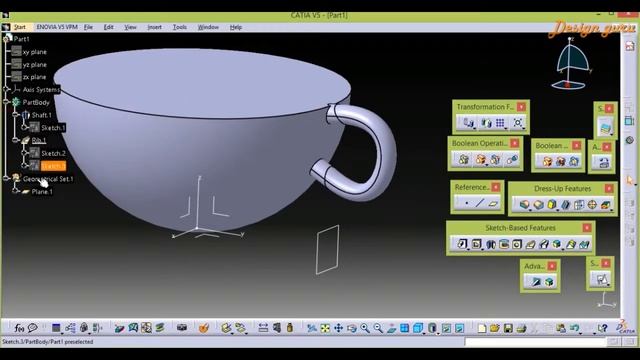Click the New document icon
The image size is (640, 360).
[x=482, y=328]
